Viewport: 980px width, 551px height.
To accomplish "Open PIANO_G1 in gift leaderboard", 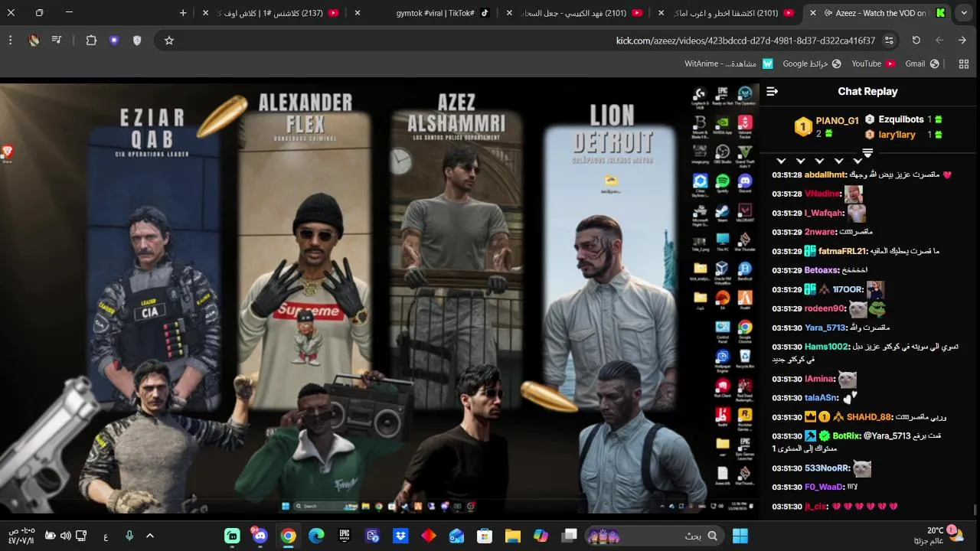I will click(x=827, y=126).
